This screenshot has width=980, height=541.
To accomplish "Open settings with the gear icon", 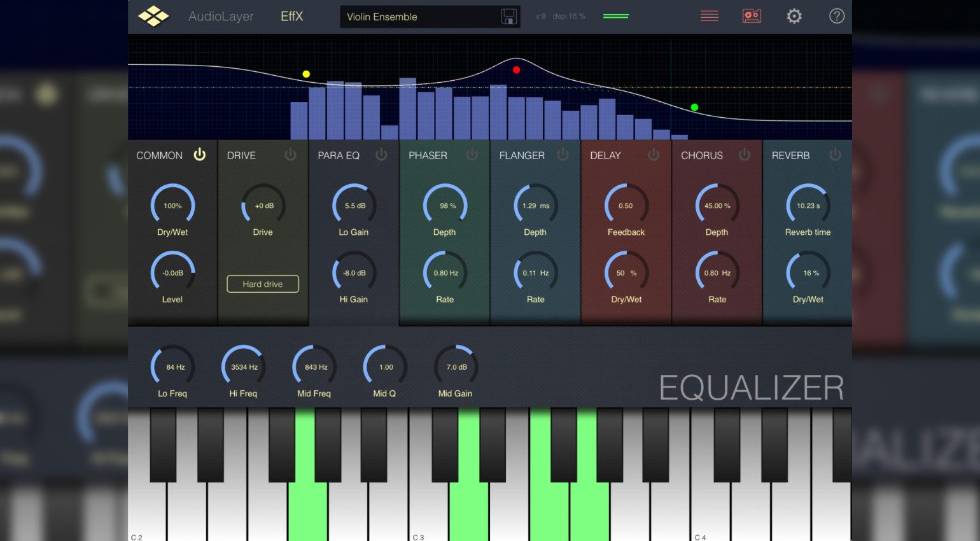I will click(794, 16).
